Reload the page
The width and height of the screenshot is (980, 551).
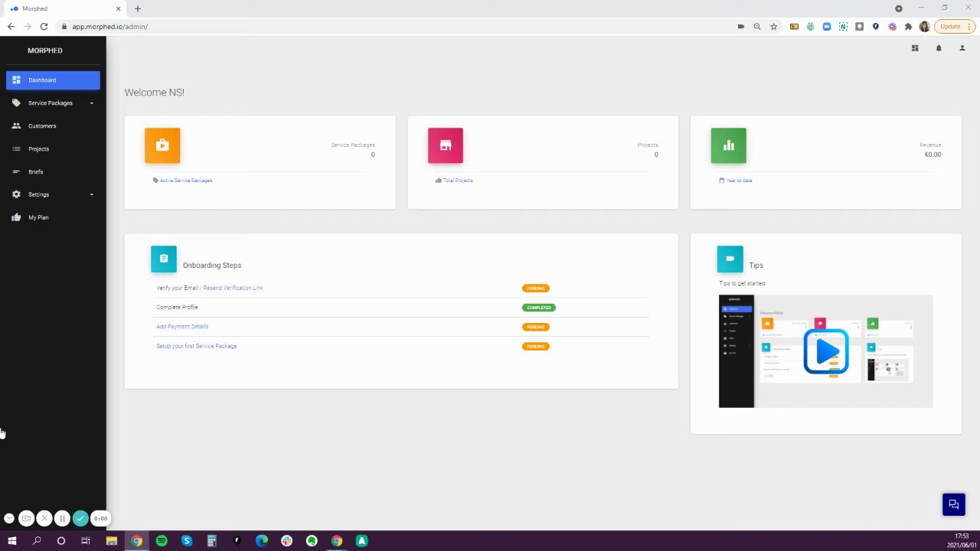click(44, 26)
